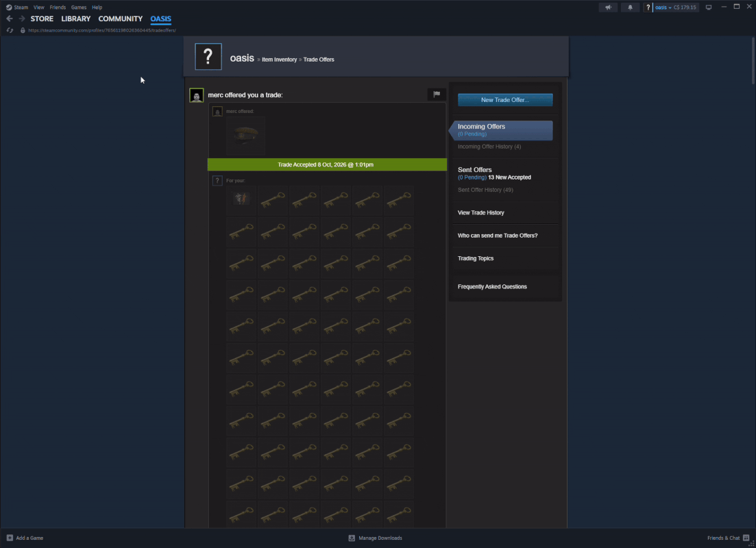
Task: Open the Friends menu
Action: [x=58, y=8]
